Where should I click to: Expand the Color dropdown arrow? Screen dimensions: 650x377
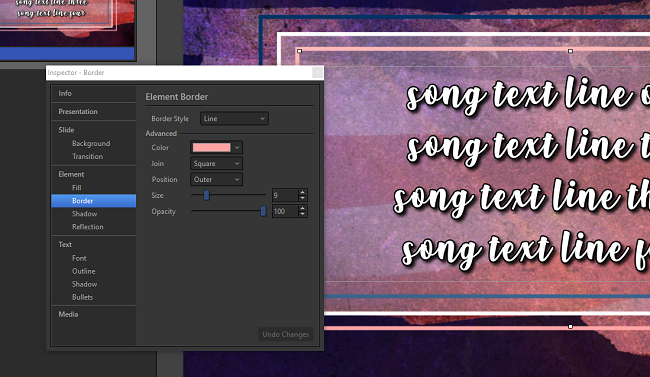[x=237, y=147]
